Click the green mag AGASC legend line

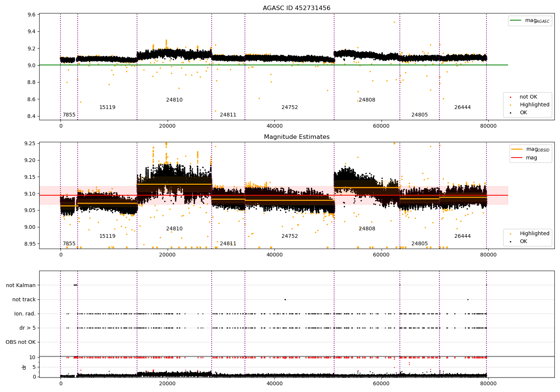click(x=516, y=21)
